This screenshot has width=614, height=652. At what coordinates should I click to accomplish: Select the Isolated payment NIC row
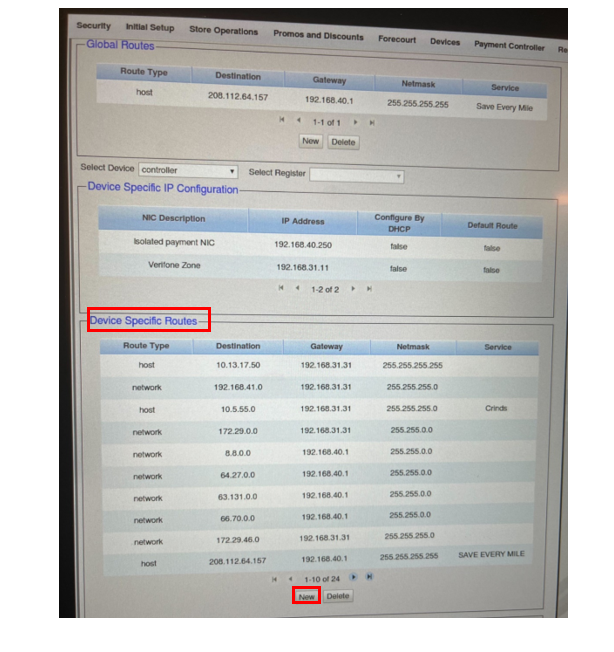click(x=321, y=244)
